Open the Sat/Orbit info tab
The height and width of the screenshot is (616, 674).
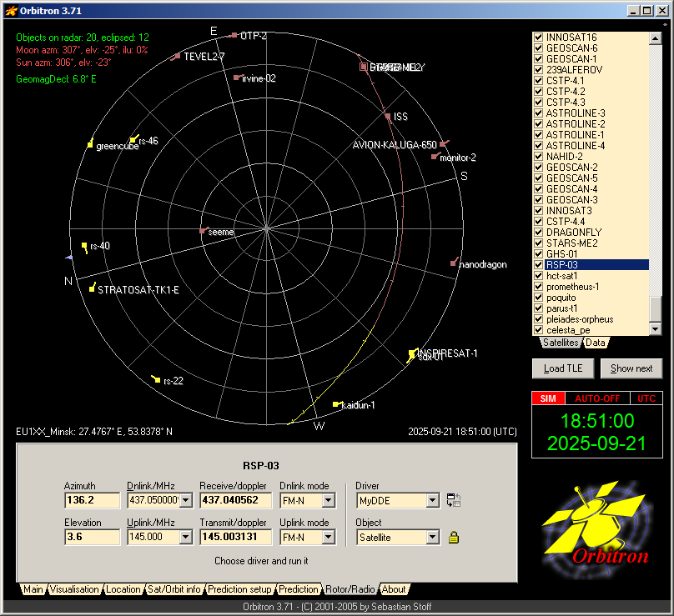coord(175,589)
